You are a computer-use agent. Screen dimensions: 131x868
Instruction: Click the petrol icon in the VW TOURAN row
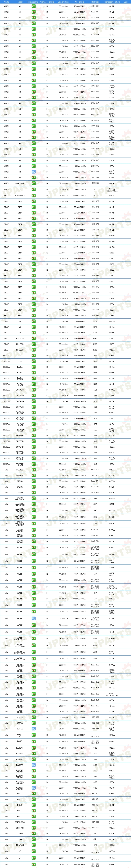click(34, 845)
